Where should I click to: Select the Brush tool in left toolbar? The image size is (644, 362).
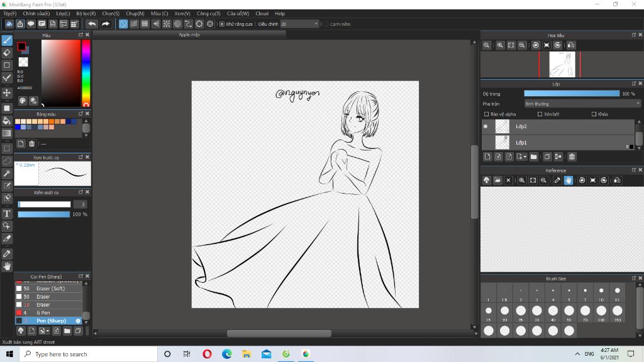click(x=7, y=40)
